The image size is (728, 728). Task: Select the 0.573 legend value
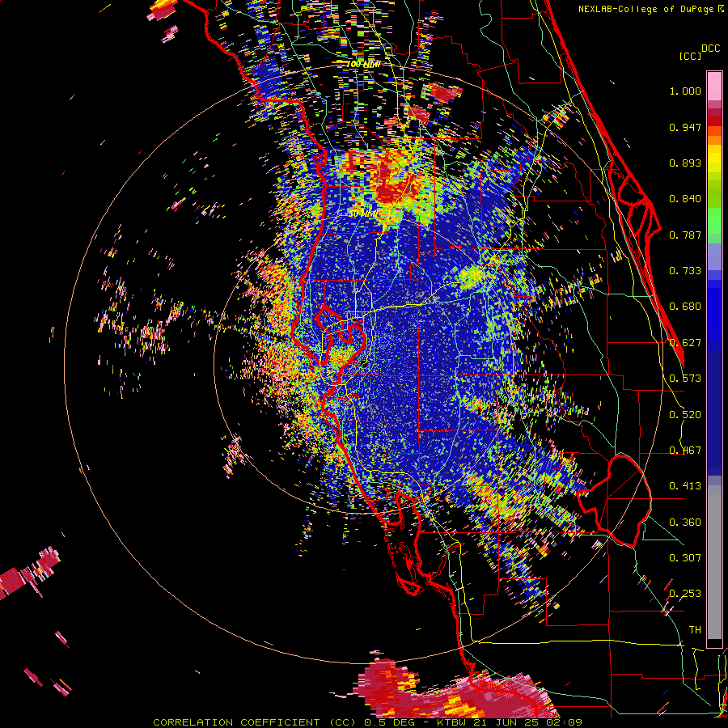coord(685,379)
